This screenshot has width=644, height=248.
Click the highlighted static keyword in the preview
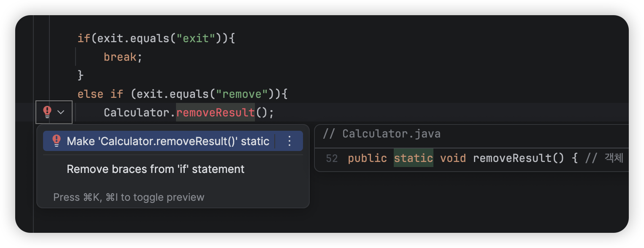click(413, 158)
